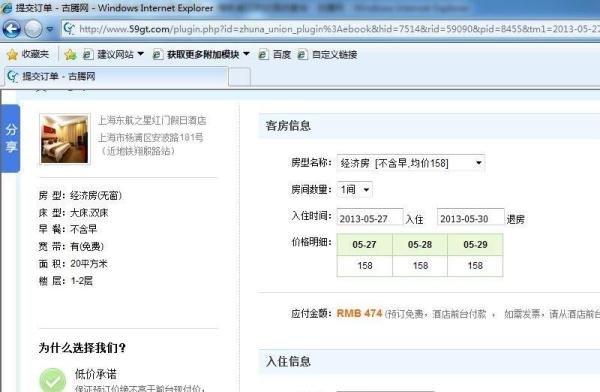Click the 楼层: 1-2层 detail line
Viewport: 600px width, 392px height.
(x=65, y=281)
